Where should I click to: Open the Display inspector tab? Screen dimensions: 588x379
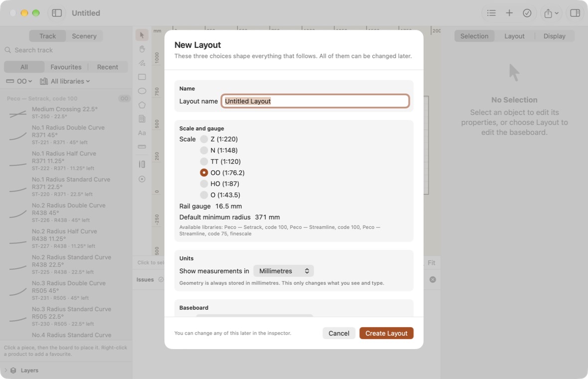pyautogui.click(x=554, y=36)
